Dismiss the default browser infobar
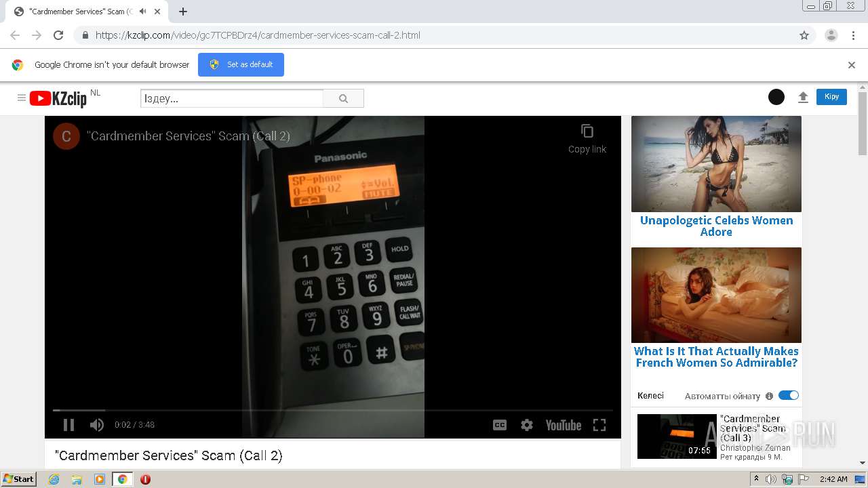This screenshot has height=488, width=868. point(852,65)
